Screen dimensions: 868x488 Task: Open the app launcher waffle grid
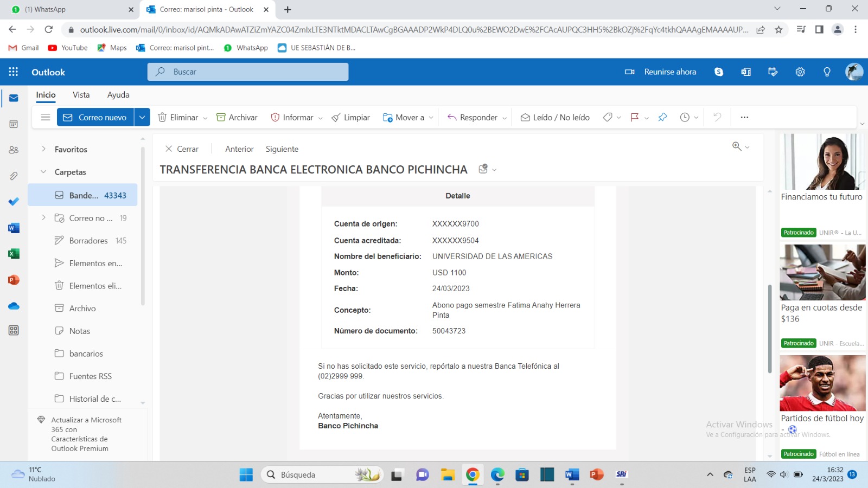pos(14,72)
